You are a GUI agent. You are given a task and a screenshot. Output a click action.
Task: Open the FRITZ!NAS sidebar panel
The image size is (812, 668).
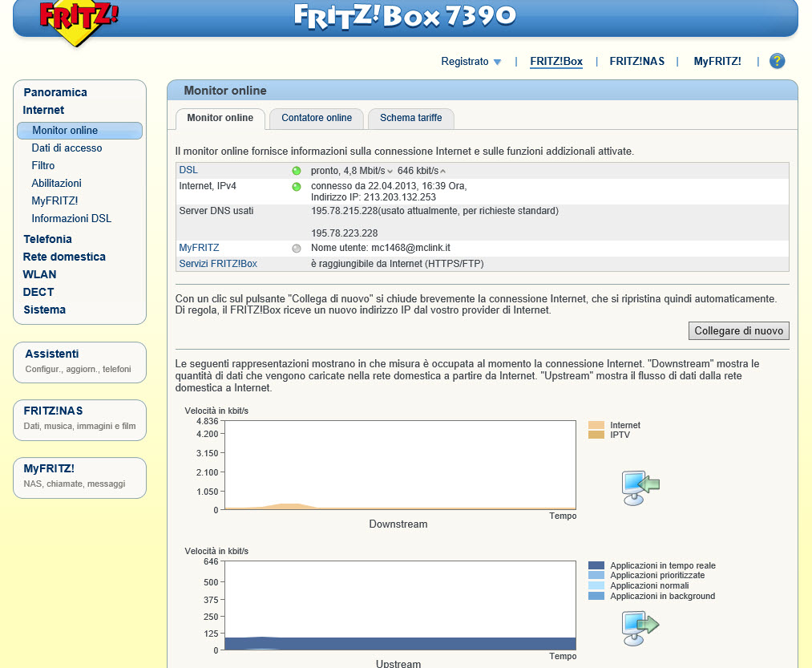click(79, 419)
